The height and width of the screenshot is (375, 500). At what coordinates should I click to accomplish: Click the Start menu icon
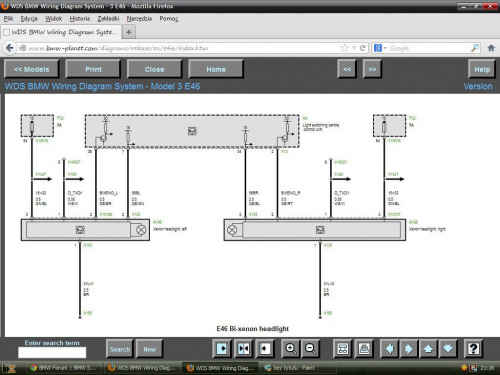click(x=9, y=368)
